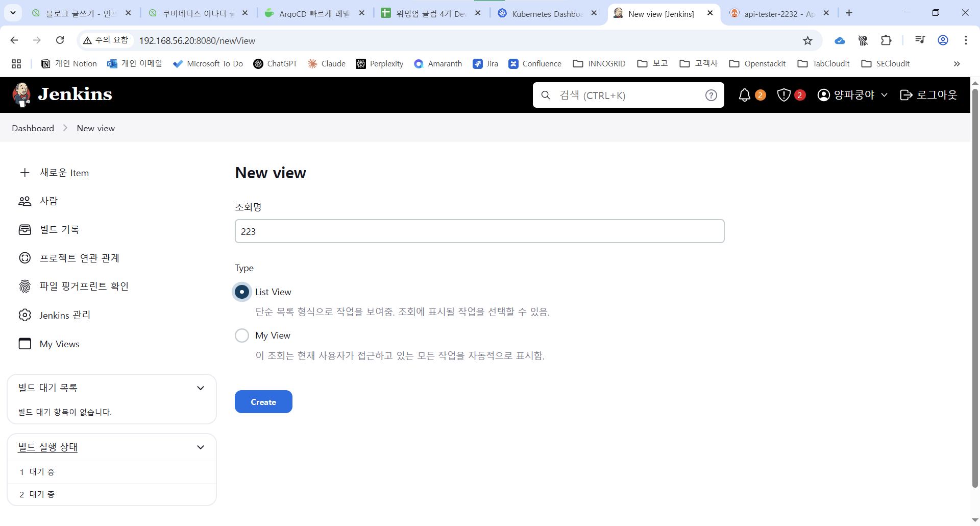Open Jenkins 관리 in the sidebar
The image size is (980, 526).
[65, 315]
